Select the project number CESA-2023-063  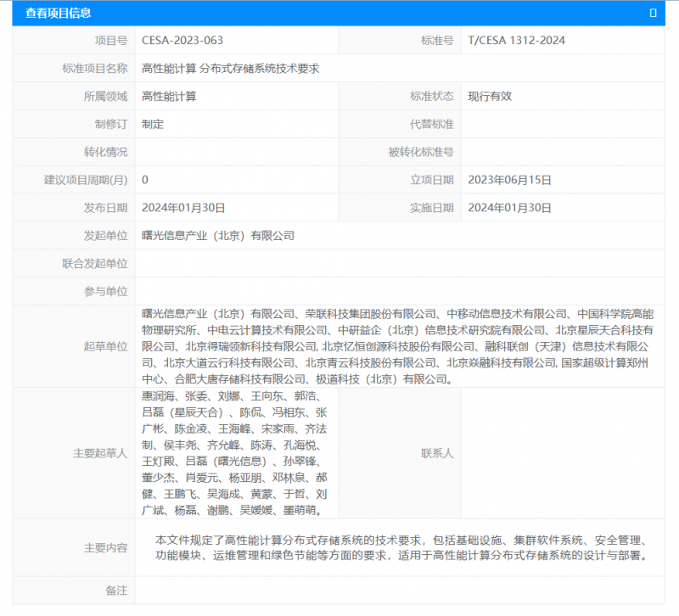(x=182, y=40)
